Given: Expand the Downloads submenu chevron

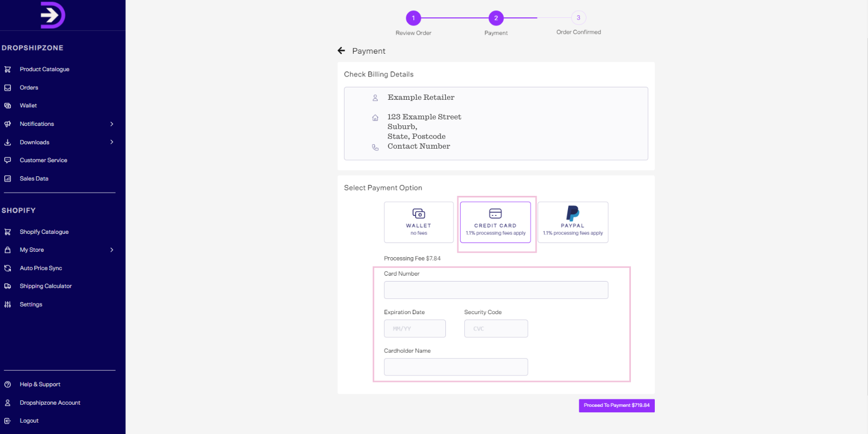Looking at the screenshot, I should [x=112, y=142].
